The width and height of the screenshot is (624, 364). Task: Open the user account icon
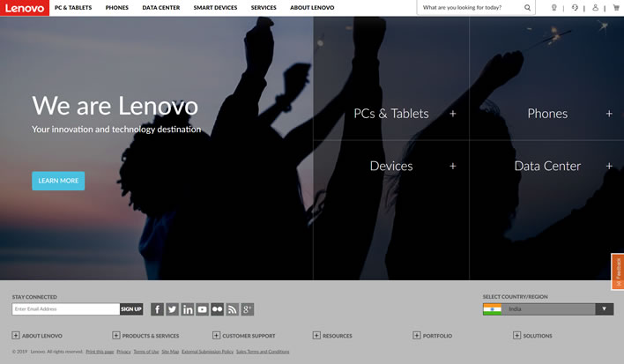596,8
